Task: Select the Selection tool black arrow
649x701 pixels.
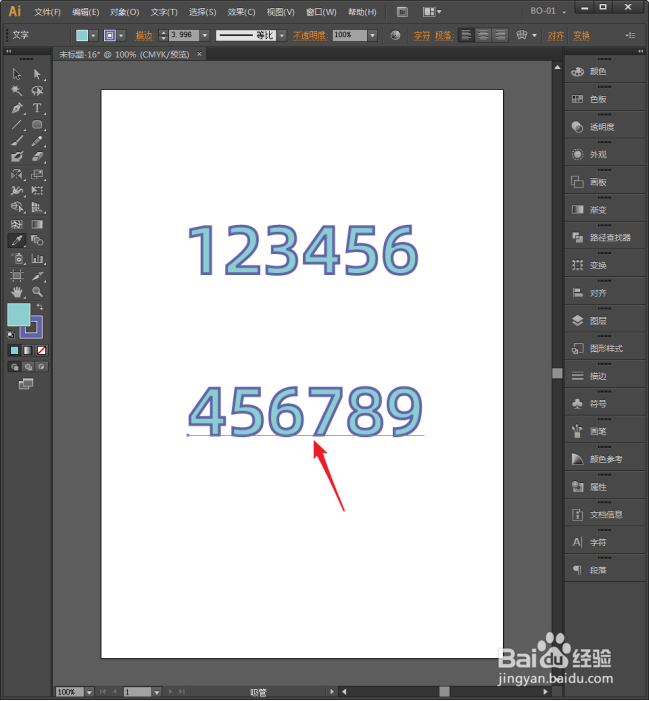Action: (x=17, y=74)
